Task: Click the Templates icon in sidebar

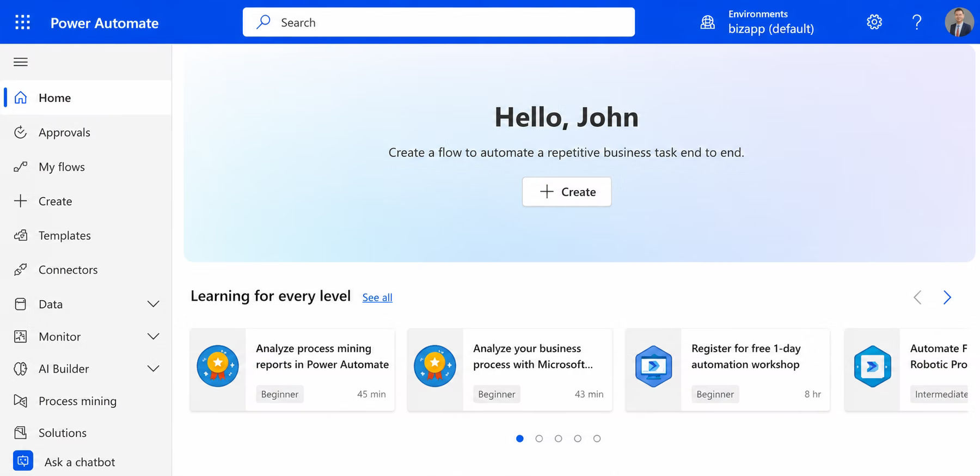Action: [21, 235]
